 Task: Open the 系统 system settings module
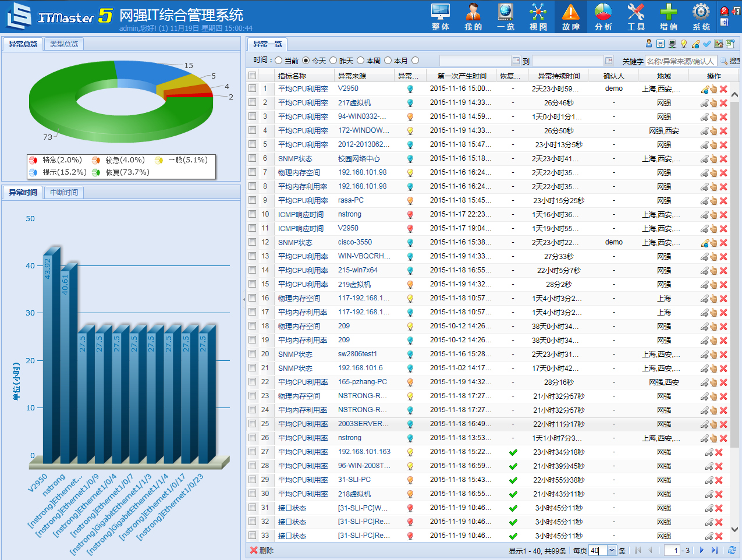pos(701,16)
